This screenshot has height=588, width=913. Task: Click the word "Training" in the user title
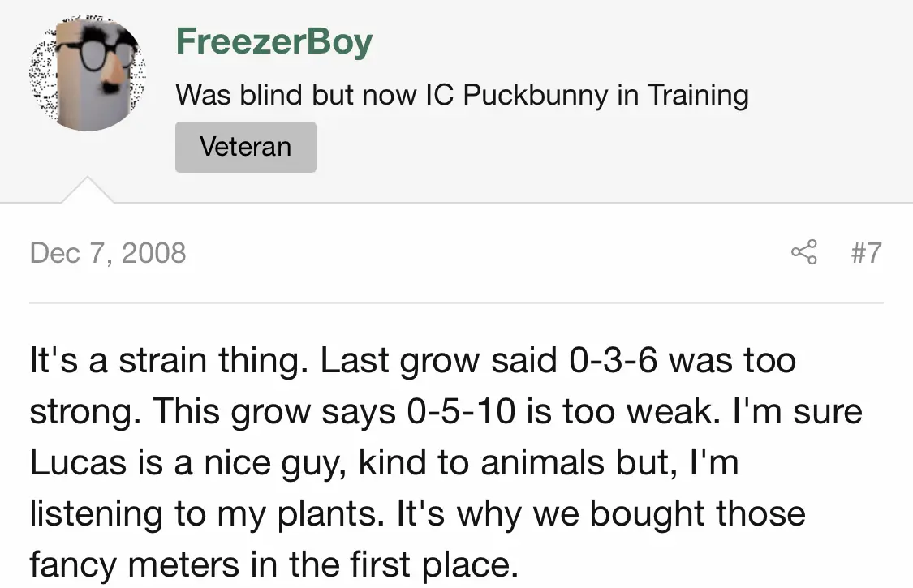(x=697, y=96)
